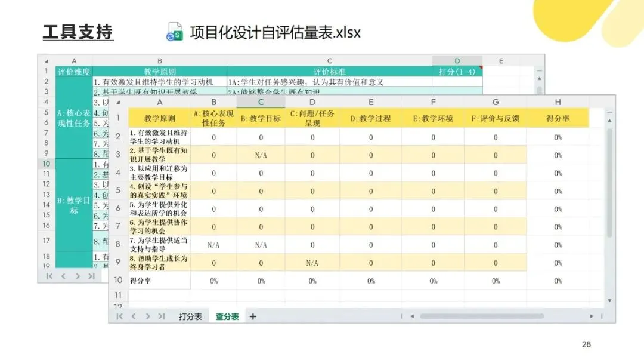Select column C header in front window

[x=261, y=102]
